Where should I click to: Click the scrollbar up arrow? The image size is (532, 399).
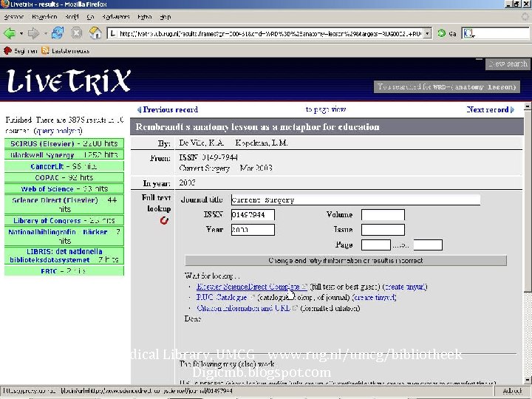[x=528, y=106]
